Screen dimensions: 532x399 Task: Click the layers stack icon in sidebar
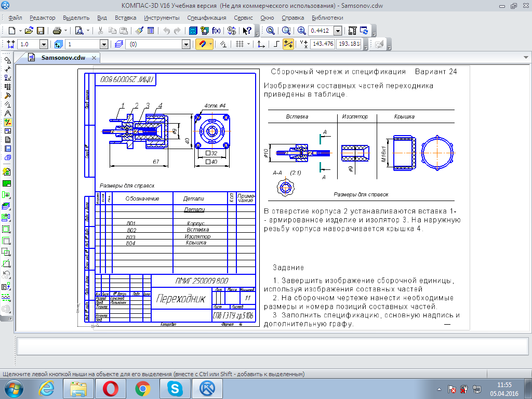point(7,206)
